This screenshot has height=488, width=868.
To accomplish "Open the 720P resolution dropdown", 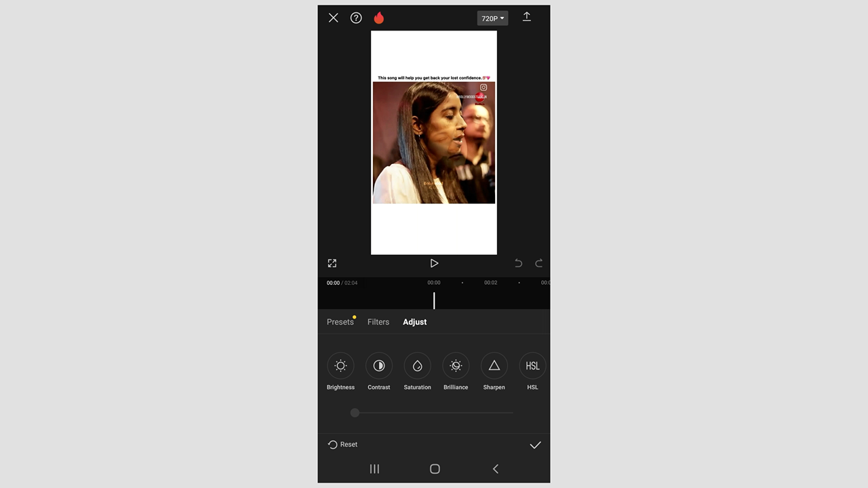I will coord(492,18).
